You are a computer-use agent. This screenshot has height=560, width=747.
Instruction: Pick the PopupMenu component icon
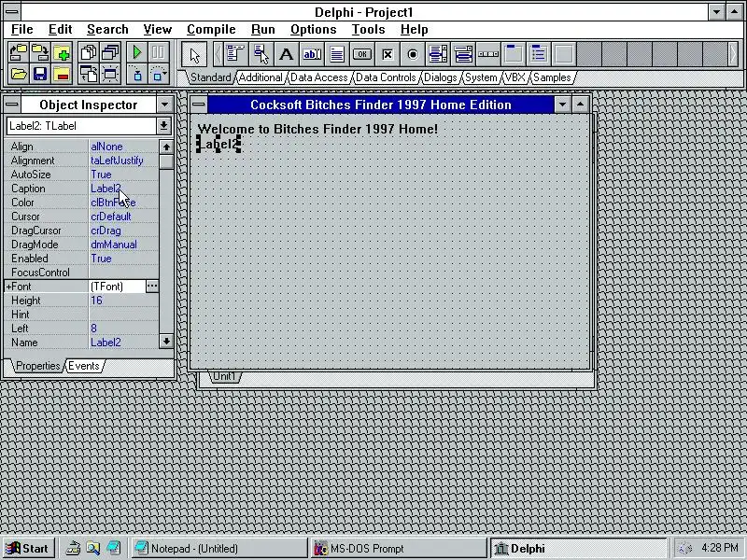[261, 54]
